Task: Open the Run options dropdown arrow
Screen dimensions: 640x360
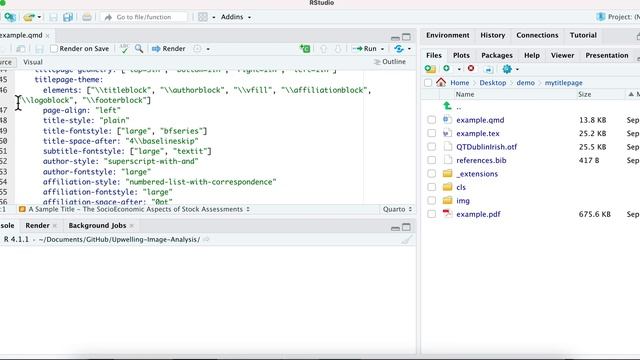Action: coord(382,49)
